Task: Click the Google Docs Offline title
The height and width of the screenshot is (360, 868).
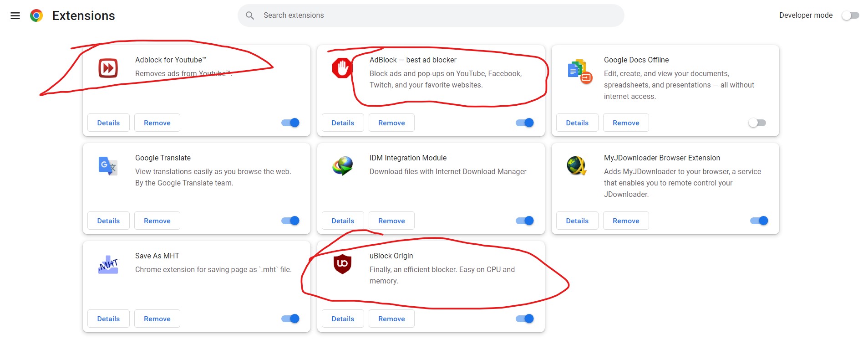Action: [636, 60]
